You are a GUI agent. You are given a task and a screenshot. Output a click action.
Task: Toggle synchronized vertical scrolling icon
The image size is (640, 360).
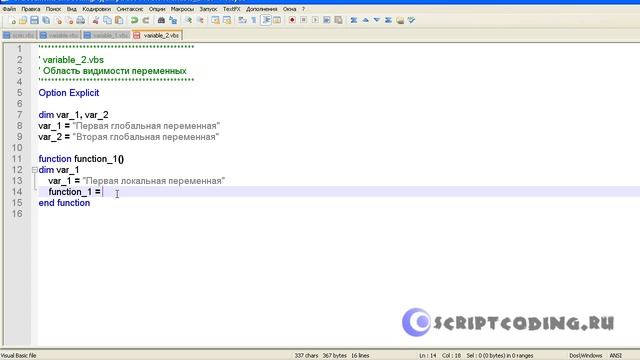coord(215,20)
